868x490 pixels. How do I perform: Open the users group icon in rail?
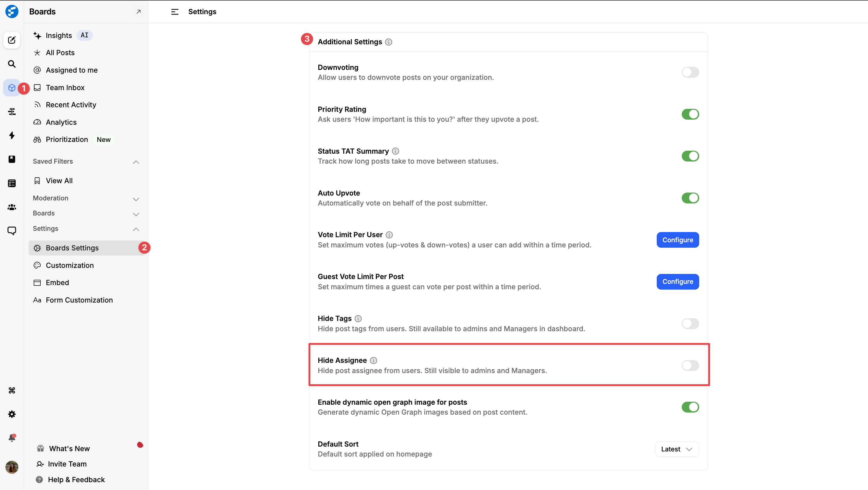(x=12, y=207)
